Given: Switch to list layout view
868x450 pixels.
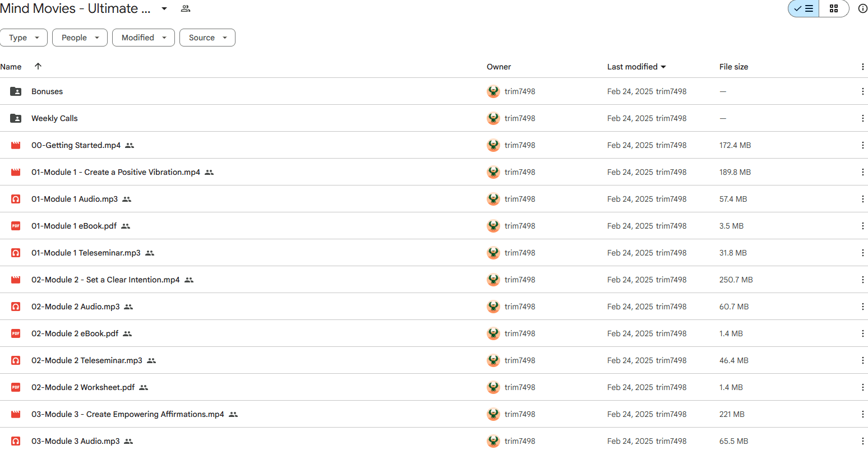Looking at the screenshot, I should coord(804,8).
